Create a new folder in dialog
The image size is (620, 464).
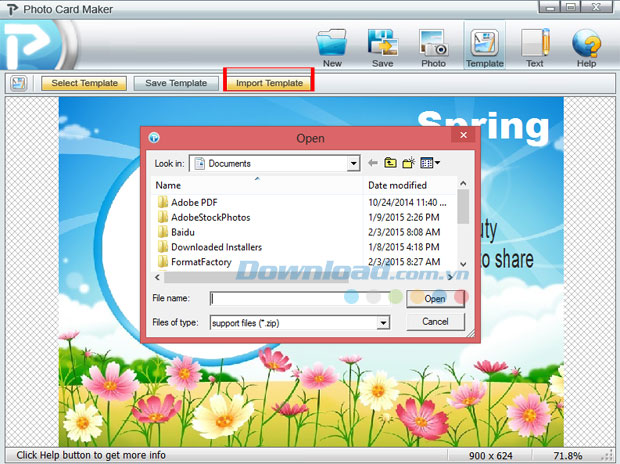[x=409, y=163]
